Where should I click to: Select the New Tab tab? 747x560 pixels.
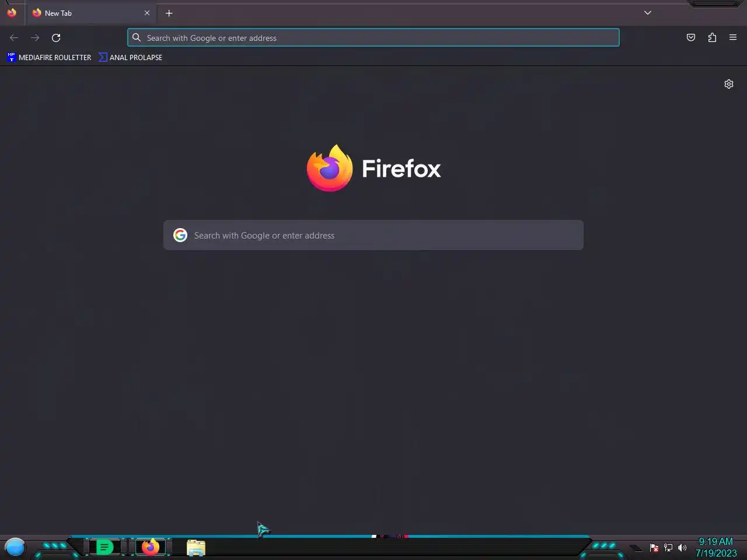tap(92, 13)
